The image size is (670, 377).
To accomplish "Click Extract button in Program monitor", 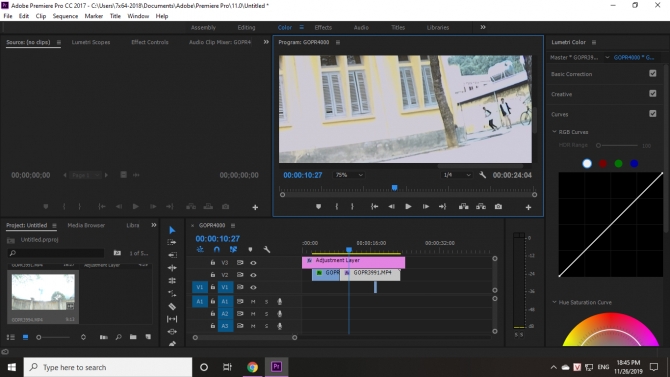I will click(481, 207).
